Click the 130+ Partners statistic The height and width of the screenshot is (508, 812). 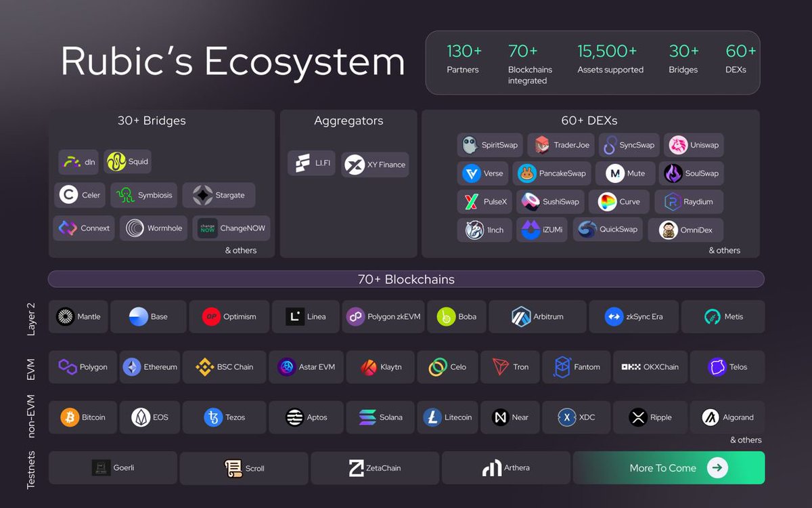click(x=464, y=59)
